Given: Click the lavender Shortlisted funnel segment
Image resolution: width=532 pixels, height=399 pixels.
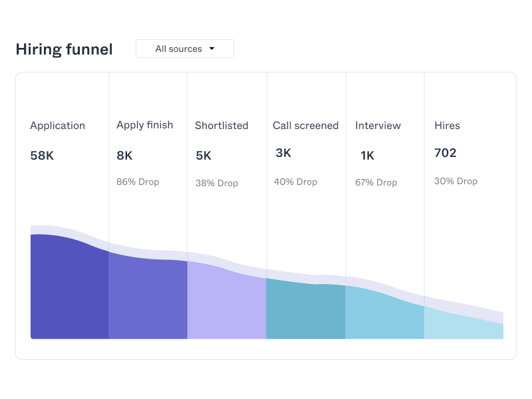Looking at the screenshot, I should [226, 303].
